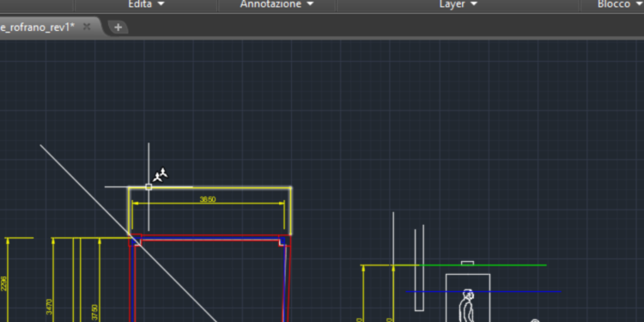The width and height of the screenshot is (644, 322).
Task: Select the red square at frame's left corner
Action: click(135, 240)
